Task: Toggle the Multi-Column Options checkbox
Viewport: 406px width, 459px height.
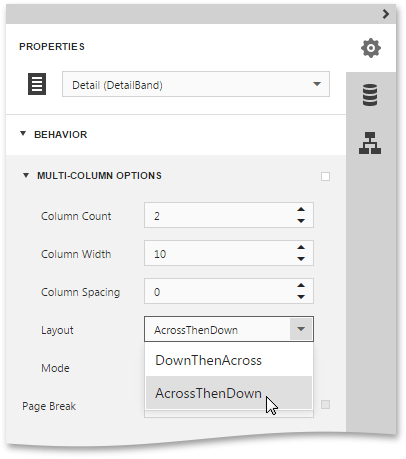Action: [325, 176]
